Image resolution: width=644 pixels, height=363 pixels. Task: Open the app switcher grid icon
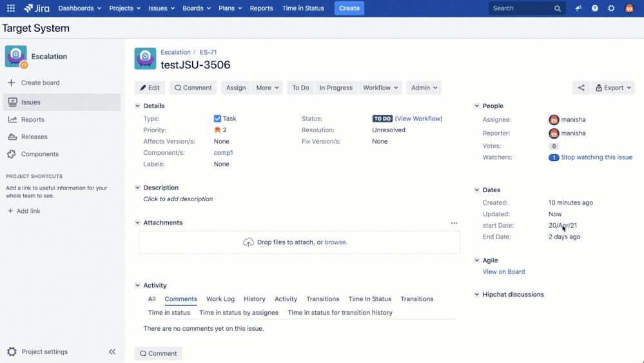click(x=11, y=8)
